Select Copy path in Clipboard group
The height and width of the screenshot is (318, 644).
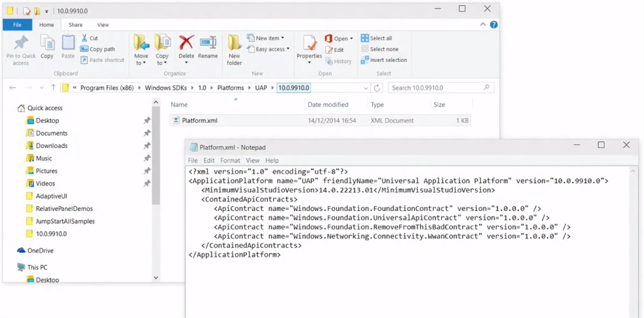pyautogui.click(x=97, y=49)
